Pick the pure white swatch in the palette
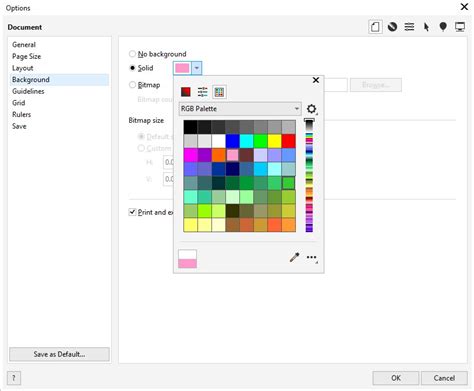This screenshot has width=474, height=391. (x=218, y=141)
